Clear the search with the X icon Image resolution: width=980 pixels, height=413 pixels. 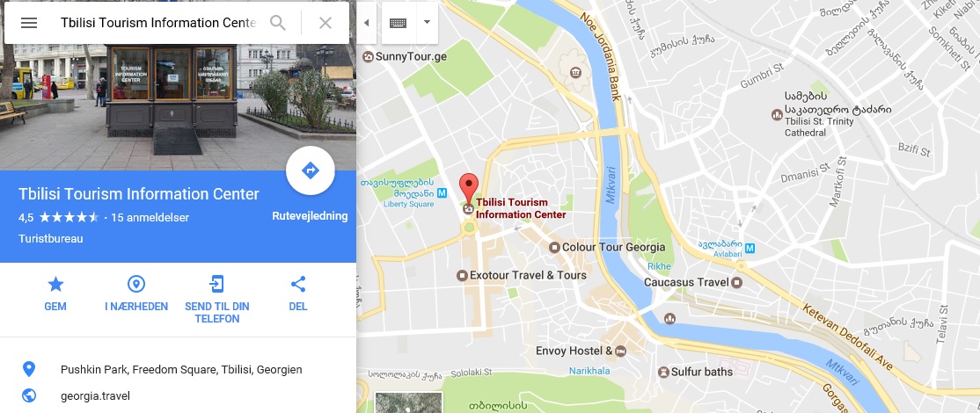click(325, 23)
